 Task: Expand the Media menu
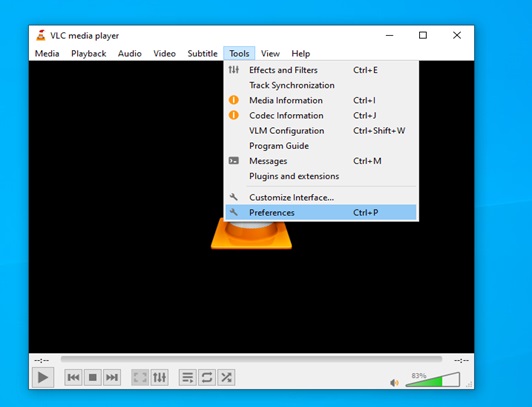tap(47, 54)
